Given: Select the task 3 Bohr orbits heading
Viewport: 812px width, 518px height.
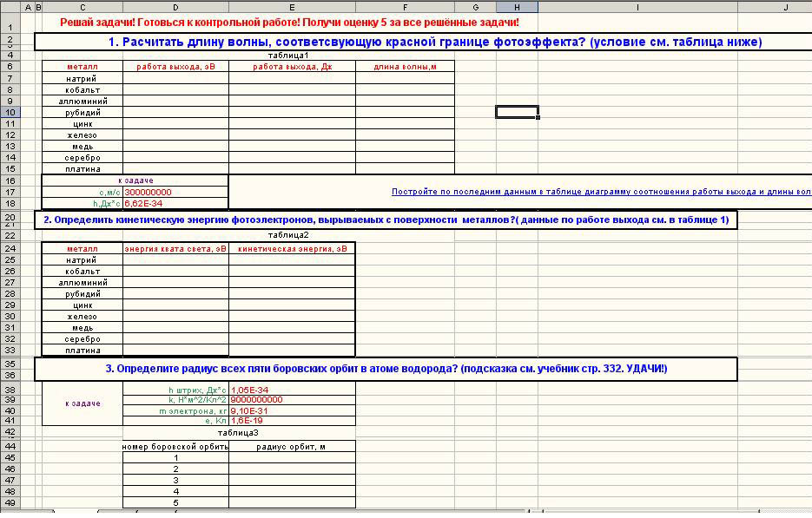Looking at the screenshot, I should [386, 369].
